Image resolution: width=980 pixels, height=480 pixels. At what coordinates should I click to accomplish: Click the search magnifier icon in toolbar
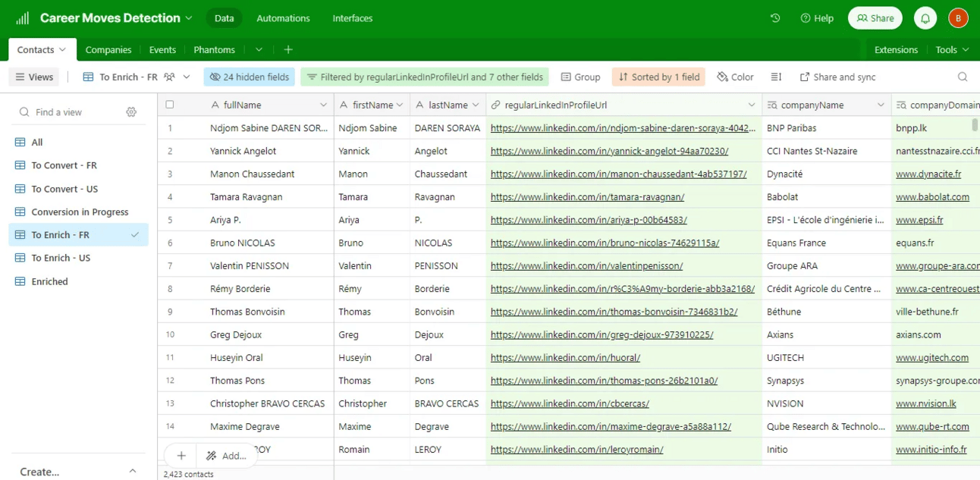(962, 77)
